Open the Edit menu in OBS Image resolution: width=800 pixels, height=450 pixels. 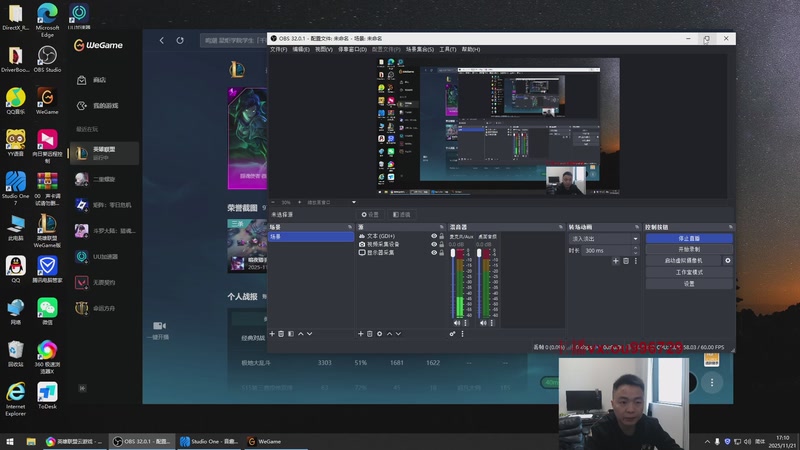(301, 49)
